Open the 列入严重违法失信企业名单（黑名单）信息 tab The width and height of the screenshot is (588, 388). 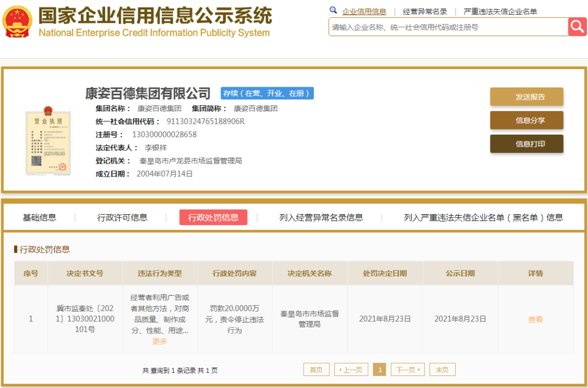click(x=483, y=217)
